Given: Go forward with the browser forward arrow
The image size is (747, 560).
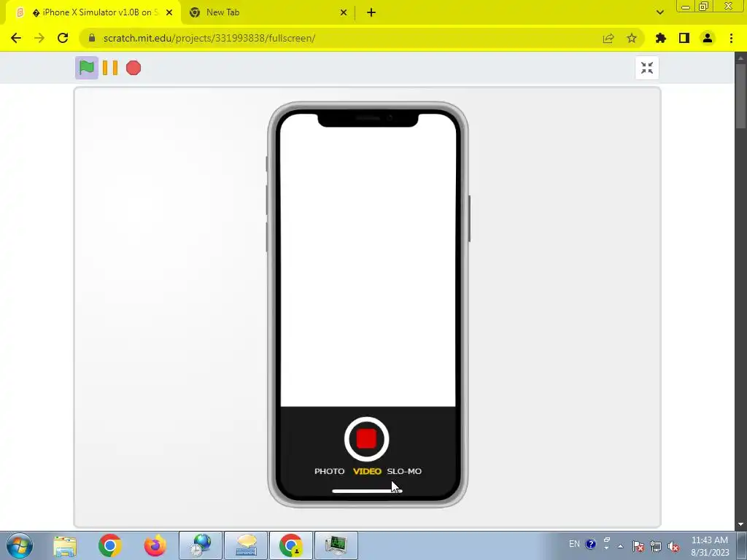Looking at the screenshot, I should (x=39, y=38).
